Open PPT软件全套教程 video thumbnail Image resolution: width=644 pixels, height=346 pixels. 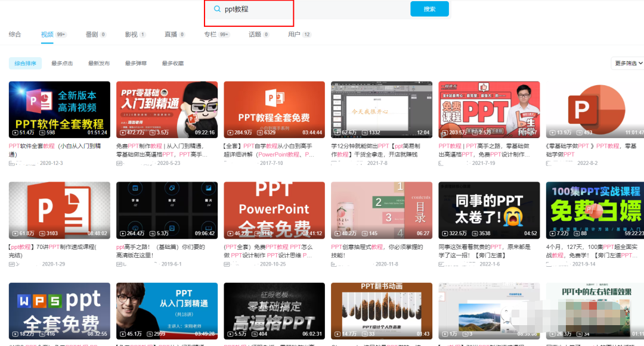coord(60,110)
